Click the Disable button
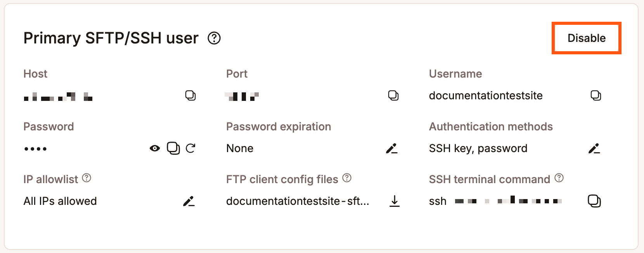This screenshot has width=644, height=253. 586,38
